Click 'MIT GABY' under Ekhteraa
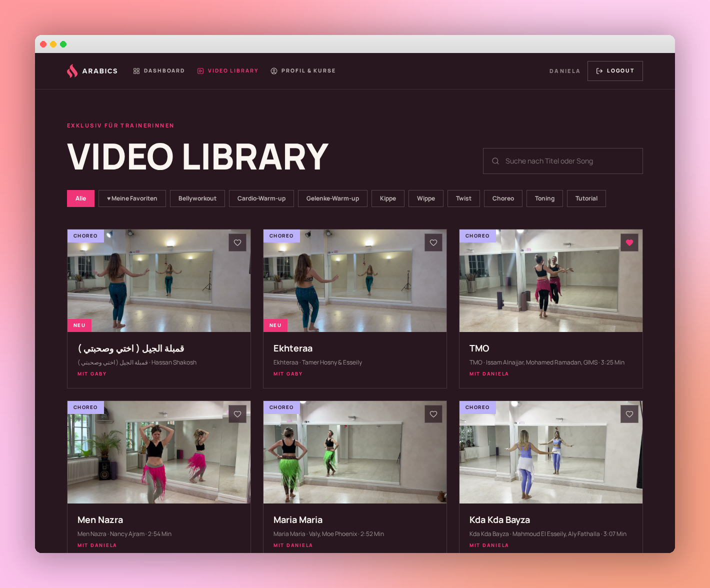Screen dimensions: 710x588 (x=288, y=374)
